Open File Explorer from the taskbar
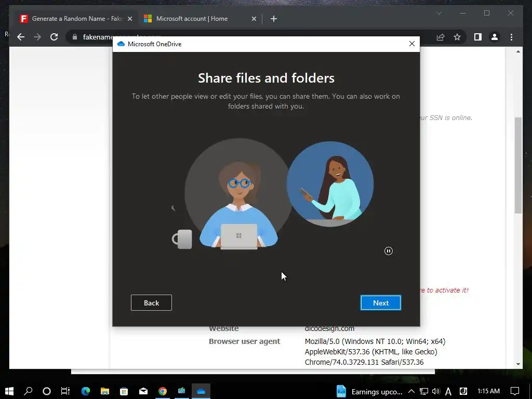Image resolution: width=532 pixels, height=399 pixels. (105, 391)
